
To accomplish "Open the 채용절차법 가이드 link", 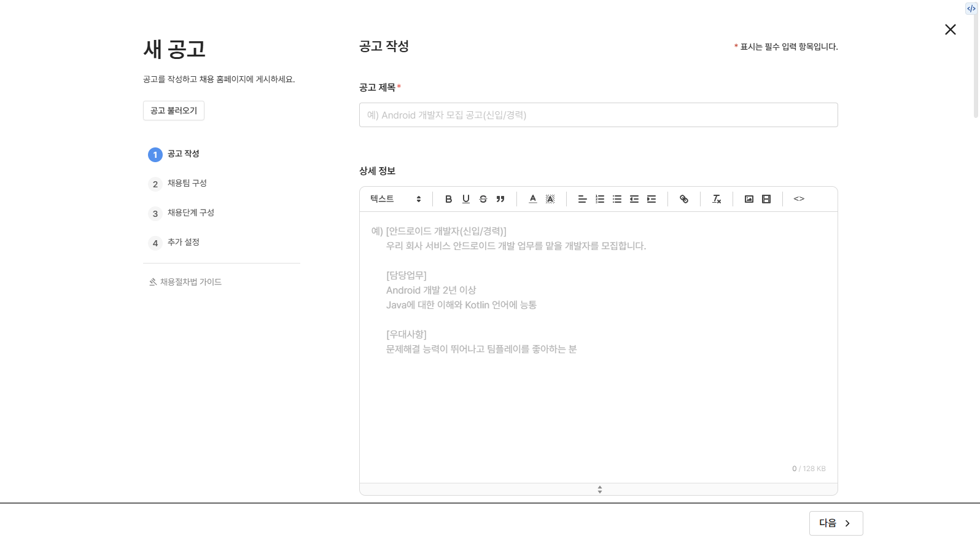I will tap(185, 282).
